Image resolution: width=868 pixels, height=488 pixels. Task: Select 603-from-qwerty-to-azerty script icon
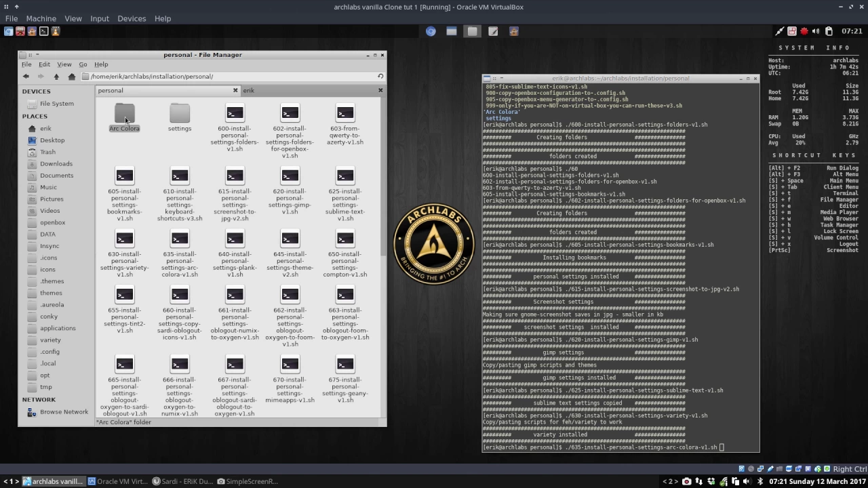point(345,113)
